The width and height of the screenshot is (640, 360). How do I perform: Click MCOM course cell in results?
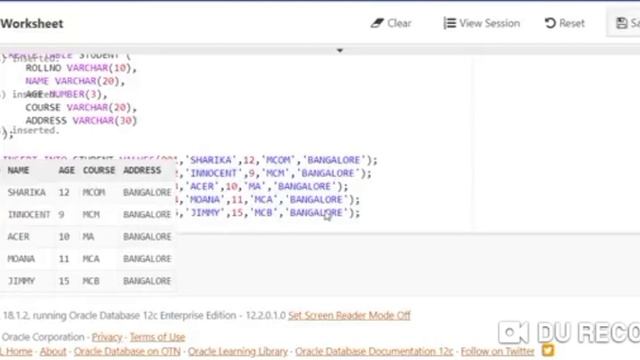94,192
